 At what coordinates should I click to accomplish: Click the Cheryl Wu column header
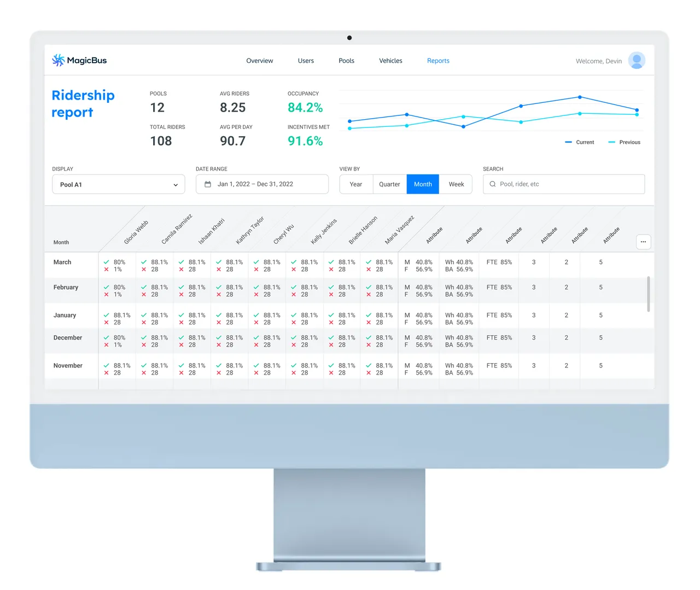tap(283, 234)
